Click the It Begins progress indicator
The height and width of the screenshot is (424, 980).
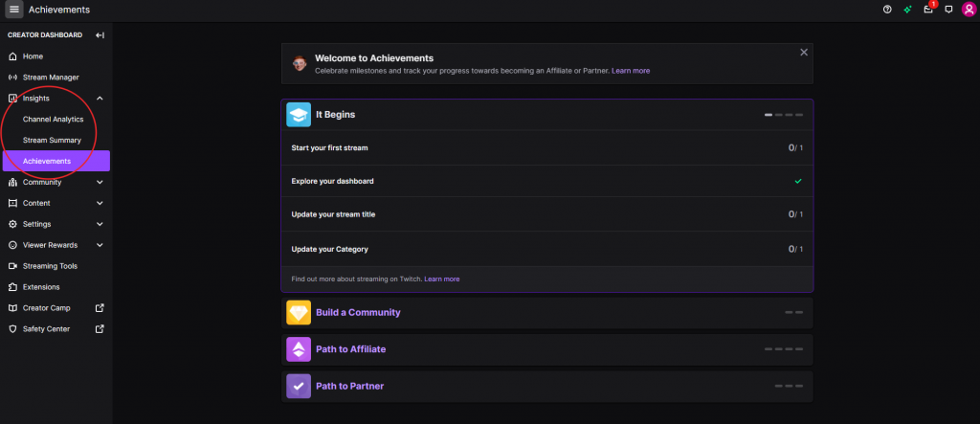[x=784, y=115]
